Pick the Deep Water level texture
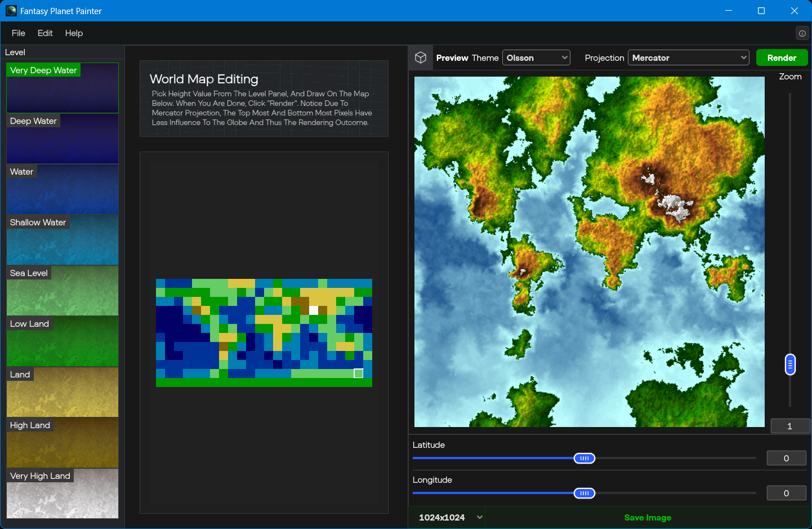The height and width of the screenshot is (529, 812). pyautogui.click(x=63, y=139)
